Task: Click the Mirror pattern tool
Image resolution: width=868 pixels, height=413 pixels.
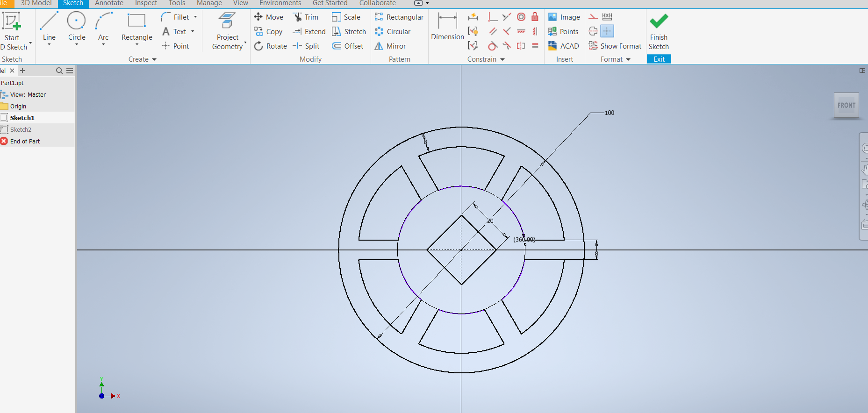Action: pyautogui.click(x=390, y=46)
